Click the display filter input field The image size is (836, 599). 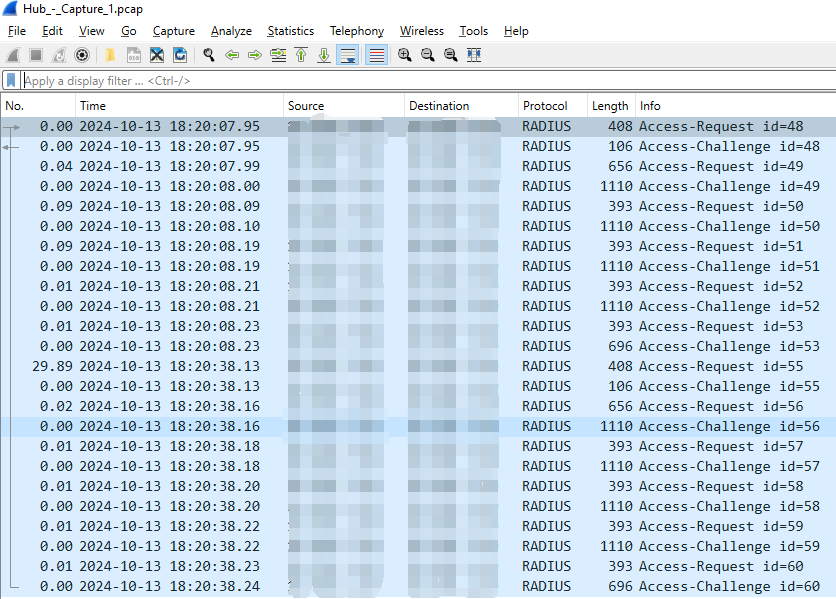[x=400, y=81]
